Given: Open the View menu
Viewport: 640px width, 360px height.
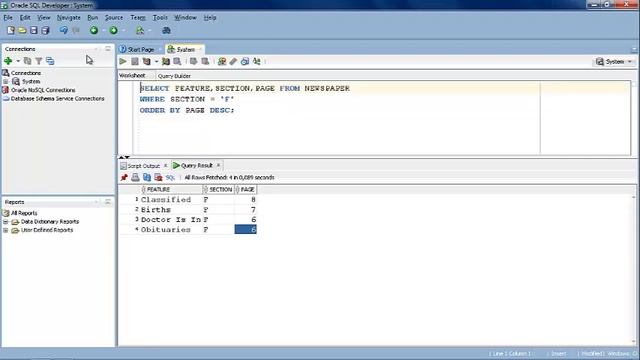Looking at the screenshot, I should (x=44, y=18).
